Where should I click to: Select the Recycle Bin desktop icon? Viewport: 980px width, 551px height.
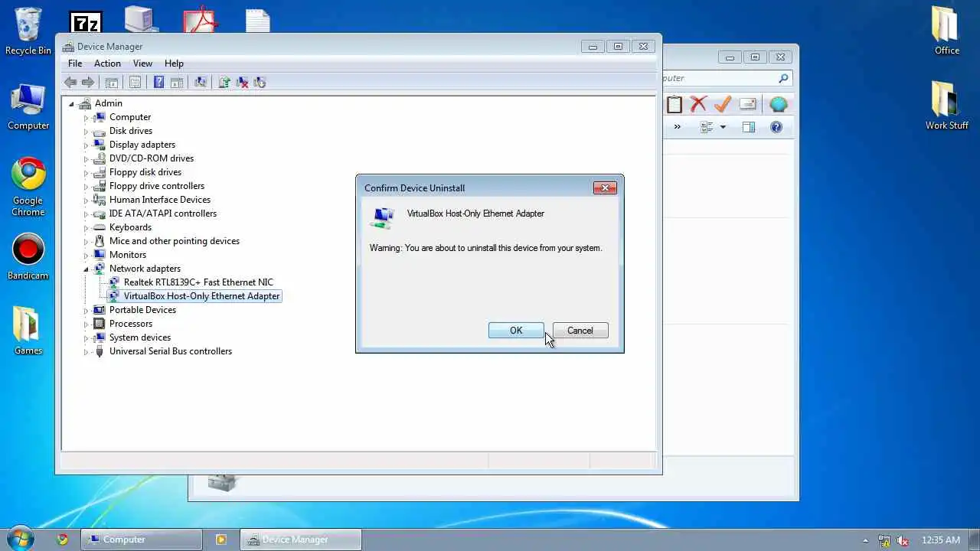pos(28,31)
